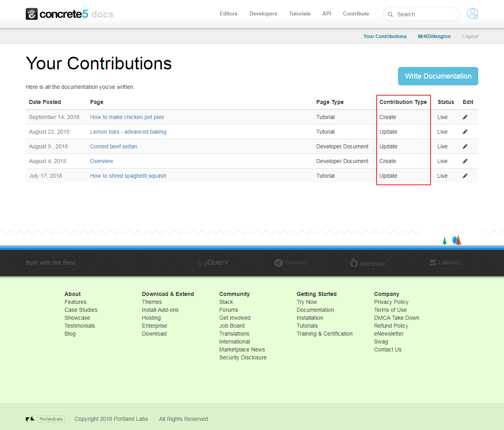Switch to the API section
The height and width of the screenshot is (430, 504).
point(327,13)
